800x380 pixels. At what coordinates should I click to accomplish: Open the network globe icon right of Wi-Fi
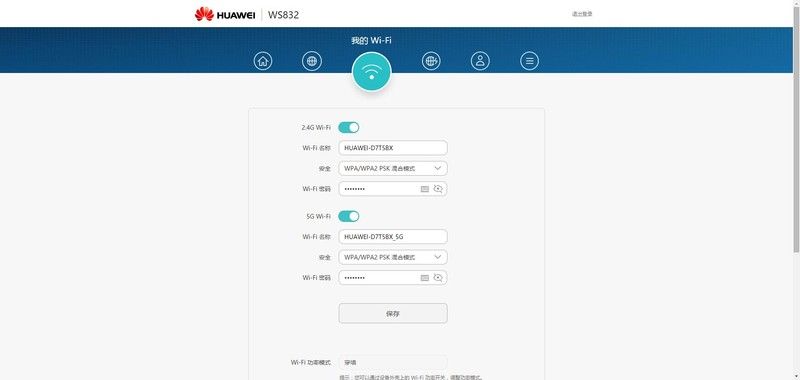431,61
